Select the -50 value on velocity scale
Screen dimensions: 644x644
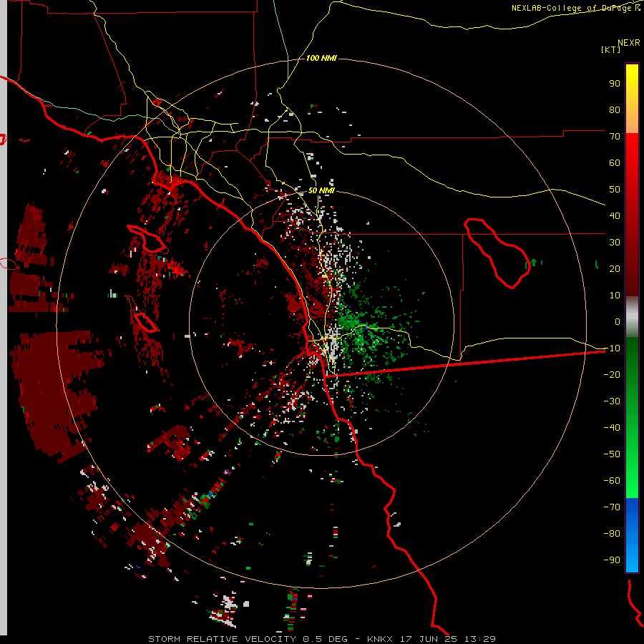tap(612, 454)
